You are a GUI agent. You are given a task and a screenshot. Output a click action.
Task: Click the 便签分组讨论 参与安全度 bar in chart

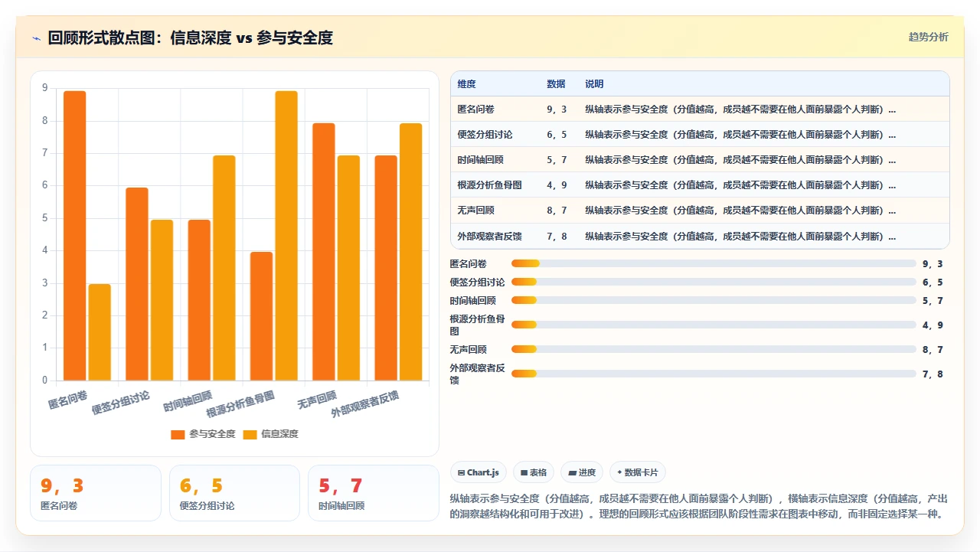click(x=137, y=284)
